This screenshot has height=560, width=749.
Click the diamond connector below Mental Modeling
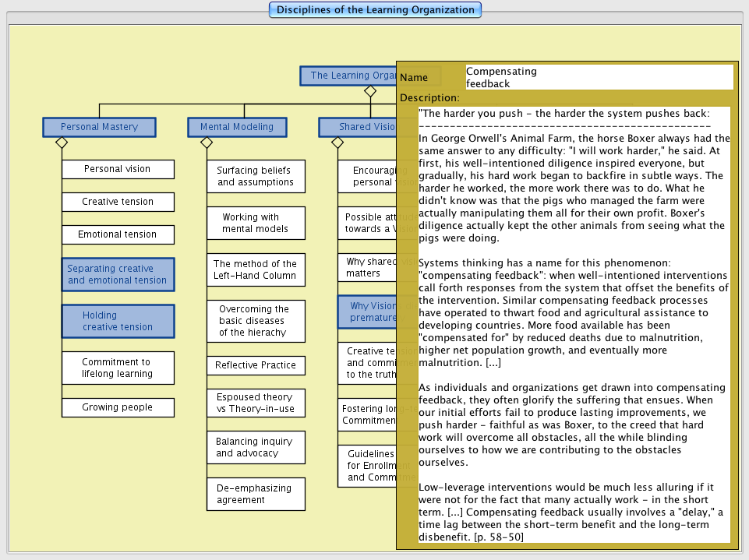click(207, 143)
